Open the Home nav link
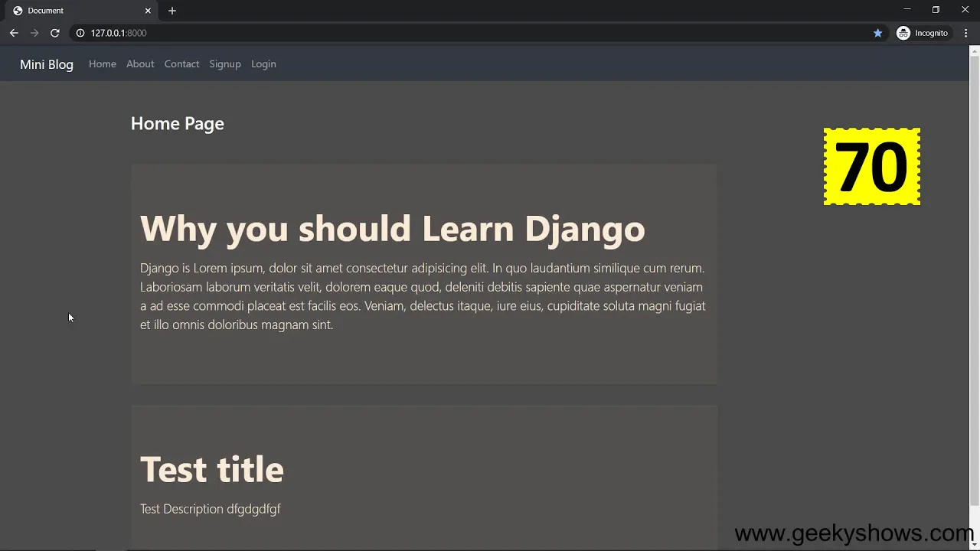This screenshot has width=980, height=551. (103, 64)
